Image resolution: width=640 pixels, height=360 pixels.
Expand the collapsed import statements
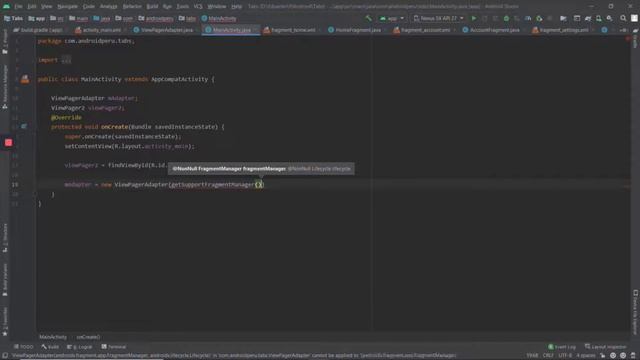point(67,60)
